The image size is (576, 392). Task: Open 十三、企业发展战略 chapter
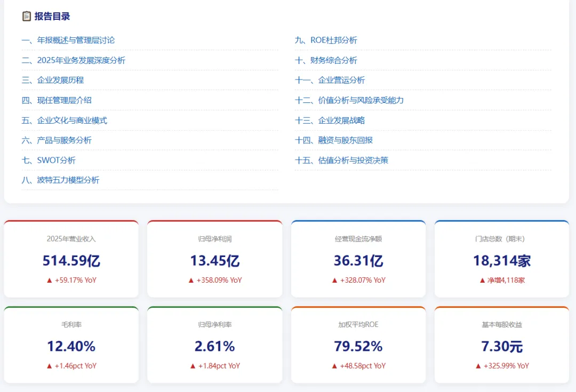[x=330, y=121]
